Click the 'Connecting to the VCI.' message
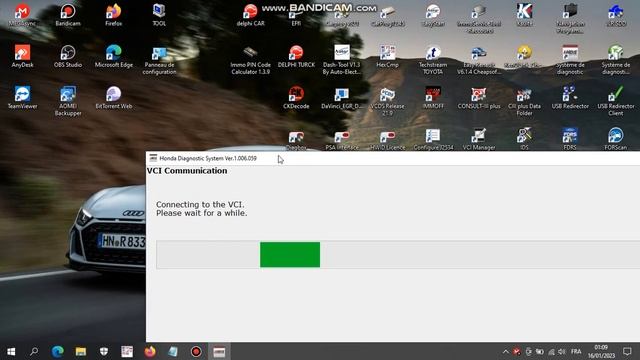Image resolution: width=640 pixels, height=360 pixels. [x=200, y=204]
